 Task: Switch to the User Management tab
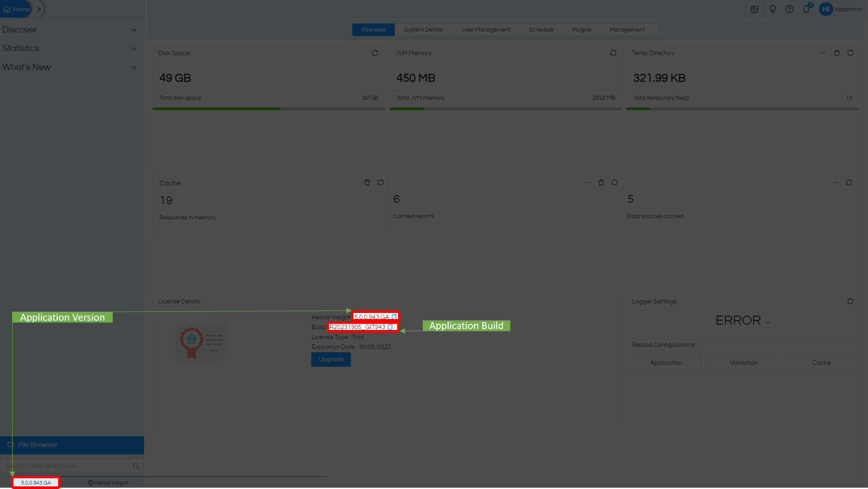485,29
